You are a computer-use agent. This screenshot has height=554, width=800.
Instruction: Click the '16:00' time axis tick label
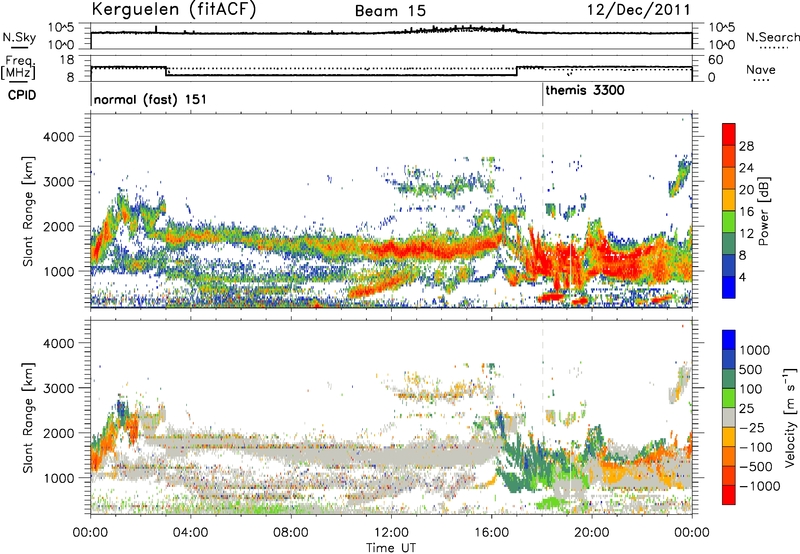pyautogui.click(x=491, y=533)
